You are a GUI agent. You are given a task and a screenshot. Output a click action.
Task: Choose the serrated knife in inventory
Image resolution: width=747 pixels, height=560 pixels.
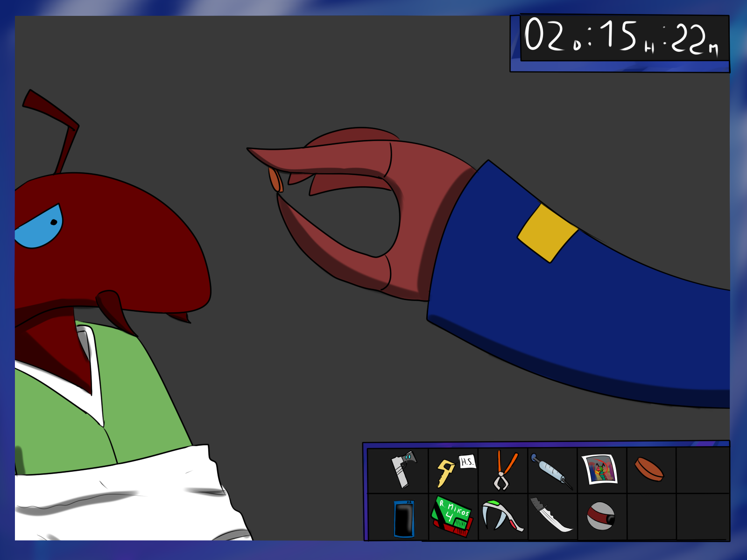(x=551, y=515)
